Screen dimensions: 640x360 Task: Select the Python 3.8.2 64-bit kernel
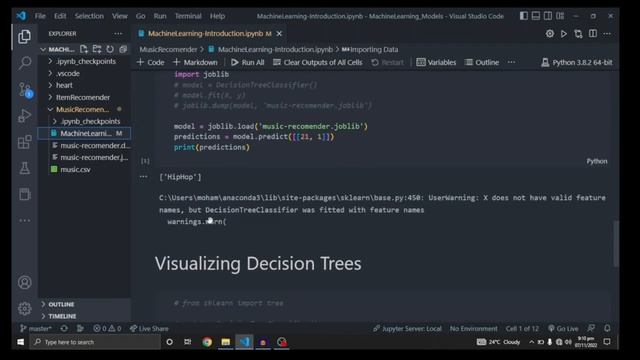tap(576, 62)
